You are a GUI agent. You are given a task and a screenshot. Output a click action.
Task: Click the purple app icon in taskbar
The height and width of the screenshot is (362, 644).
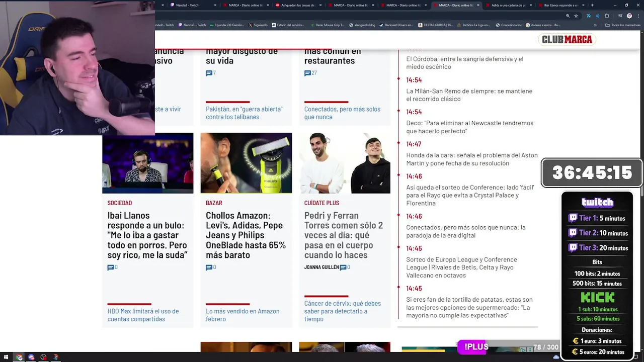[31, 357]
